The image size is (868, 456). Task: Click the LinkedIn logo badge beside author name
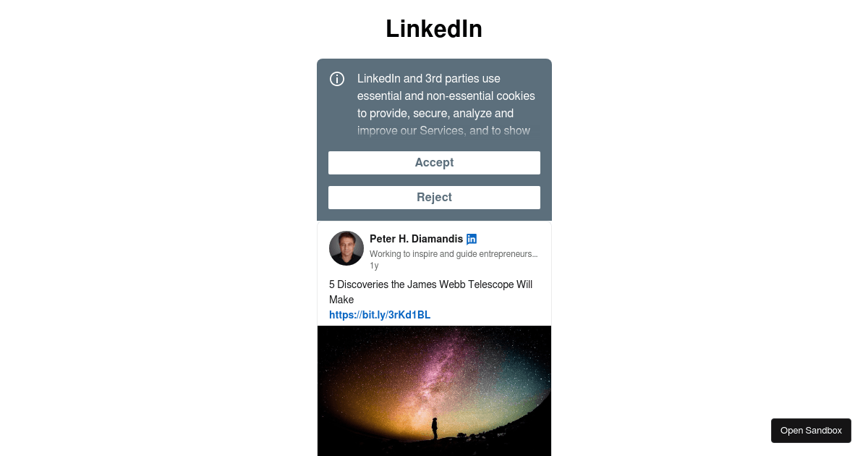472,239
